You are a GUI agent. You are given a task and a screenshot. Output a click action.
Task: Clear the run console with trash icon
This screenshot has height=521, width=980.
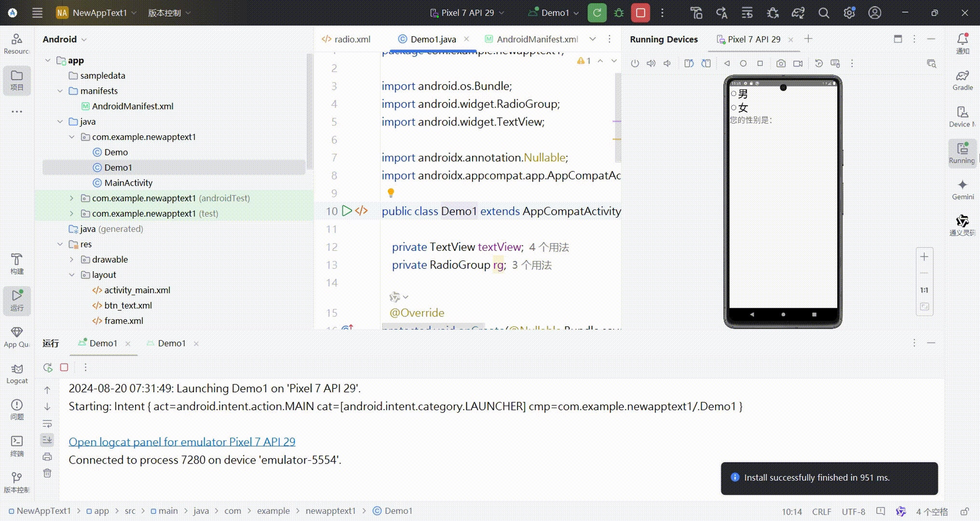coord(47,473)
